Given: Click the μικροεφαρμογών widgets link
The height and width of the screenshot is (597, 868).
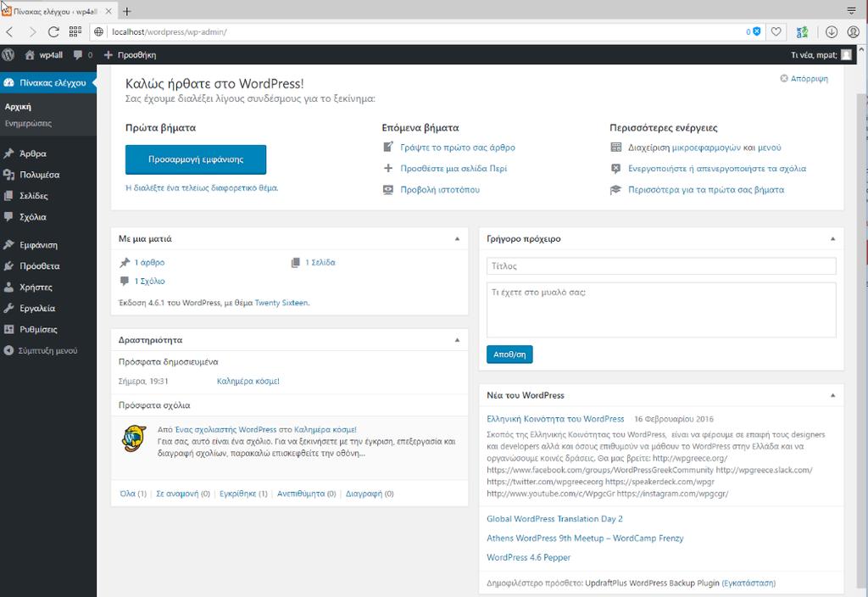Looking at the screenshot, I should [x=706, y=148].
